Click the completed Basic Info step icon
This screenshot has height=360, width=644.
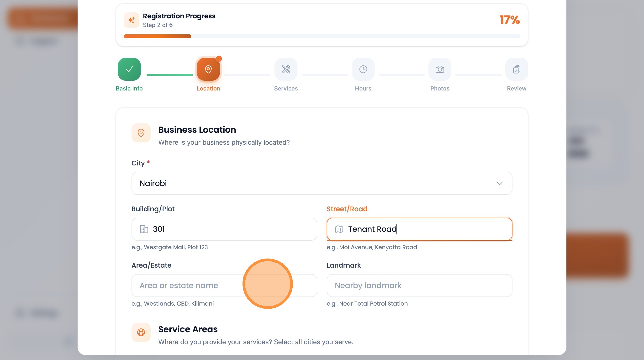(x=129, y=69)
